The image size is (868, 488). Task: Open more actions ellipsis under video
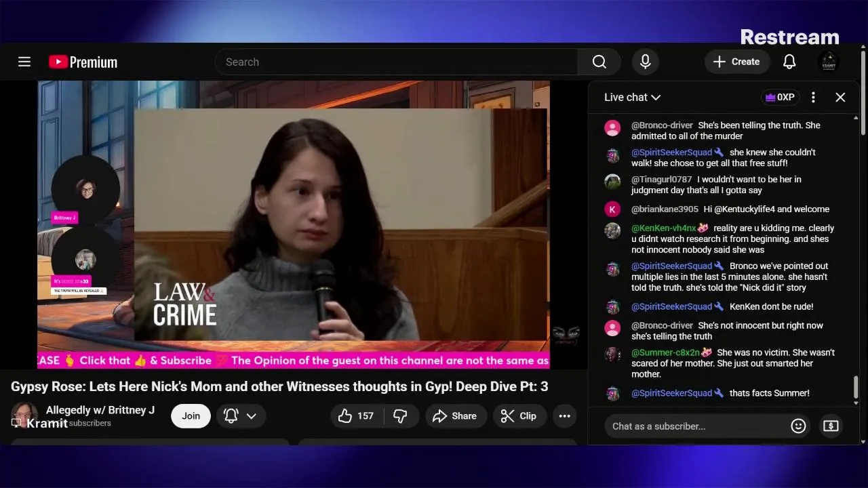pos(565,416)
